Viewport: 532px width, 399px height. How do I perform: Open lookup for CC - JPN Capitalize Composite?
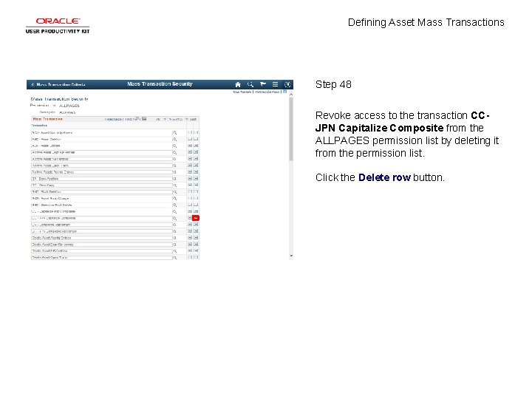pyautogui.click(x=174, y=218)
